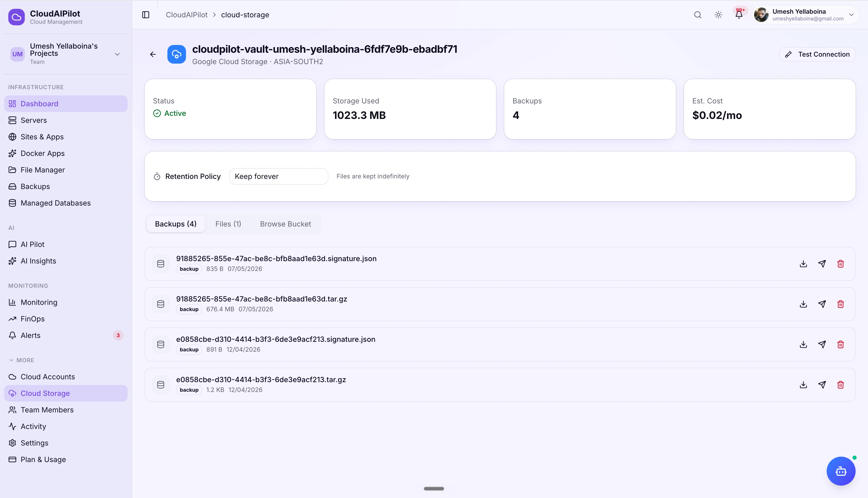Screen dimensions: 868x498
Task: Click the Test Connection button
Action: pyautogui.click(x=817, y=54)
